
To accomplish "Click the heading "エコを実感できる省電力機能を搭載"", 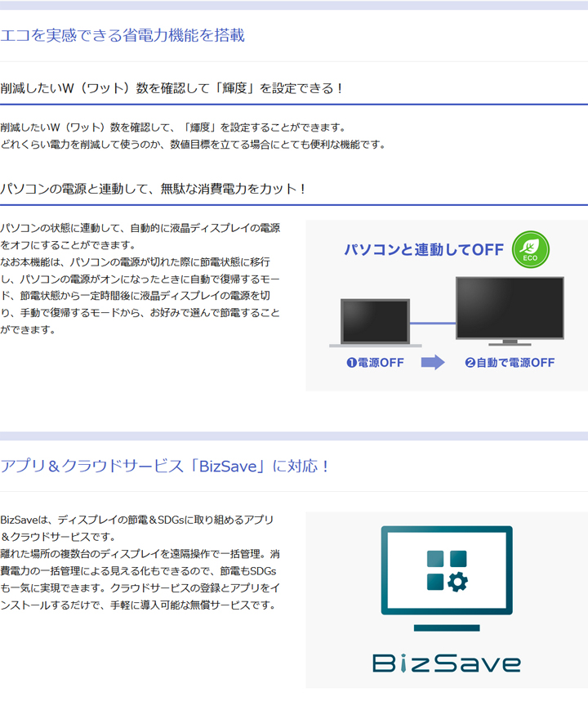I will tap(122, 35).
